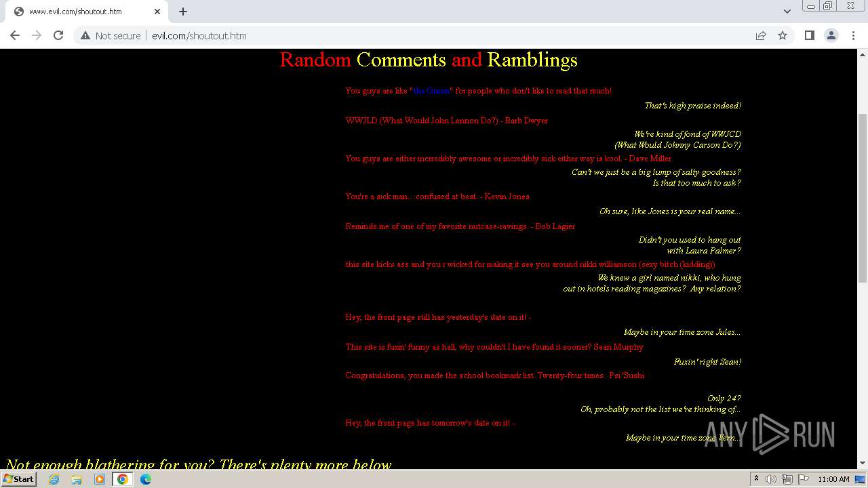
Task: Open Action Center flag icon
Action: (803, 479)
